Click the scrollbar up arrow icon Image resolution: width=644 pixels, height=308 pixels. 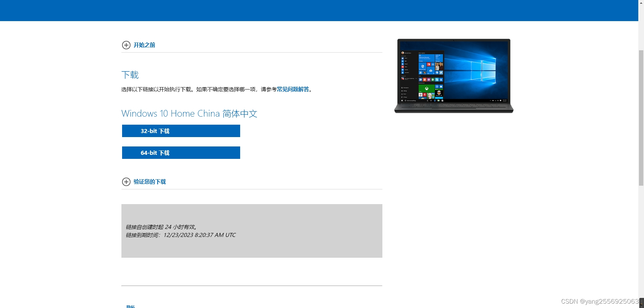[x=641, y=3]
